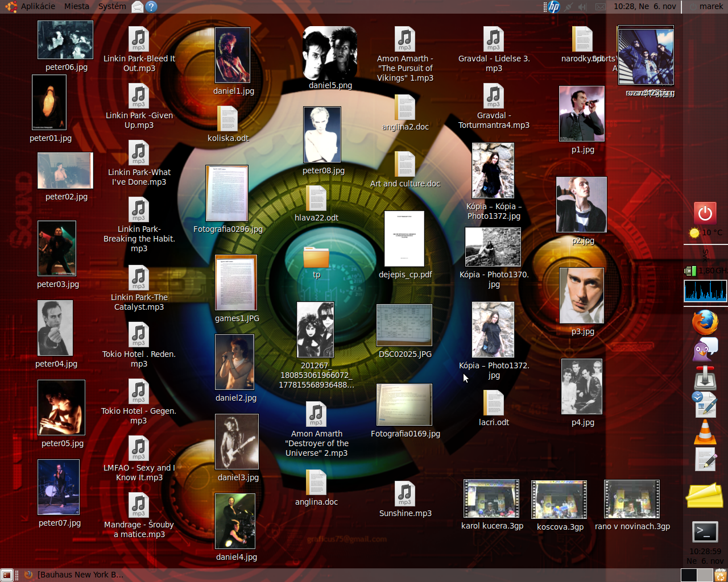The image size is (728, 582).
Task: Select the Fotografia0169.jpg thumbnail
Action: coord(404,405)
